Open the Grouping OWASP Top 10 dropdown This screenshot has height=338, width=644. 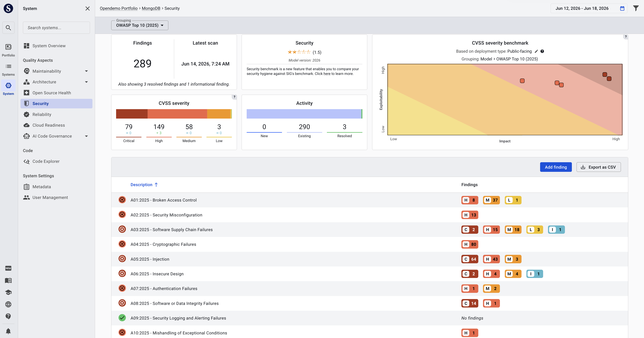click(140, 25)
